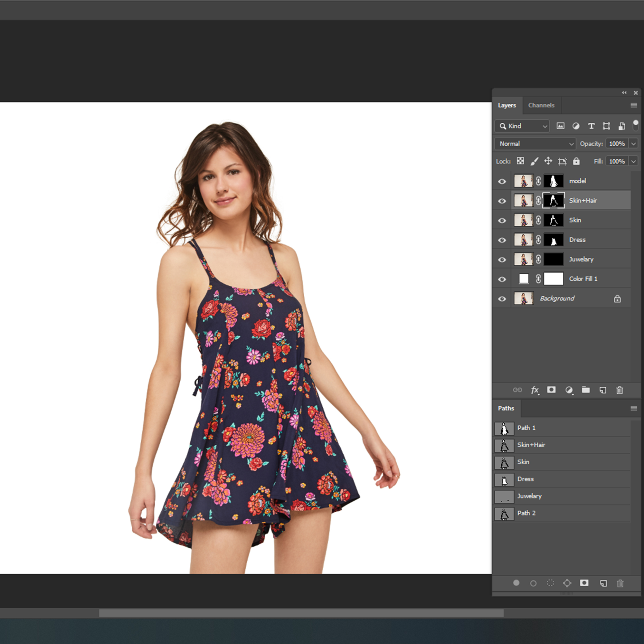Click Color Fill 1 white swatch thumbnail
Screen dimensions: 644x644
click(x=524, y=279)
